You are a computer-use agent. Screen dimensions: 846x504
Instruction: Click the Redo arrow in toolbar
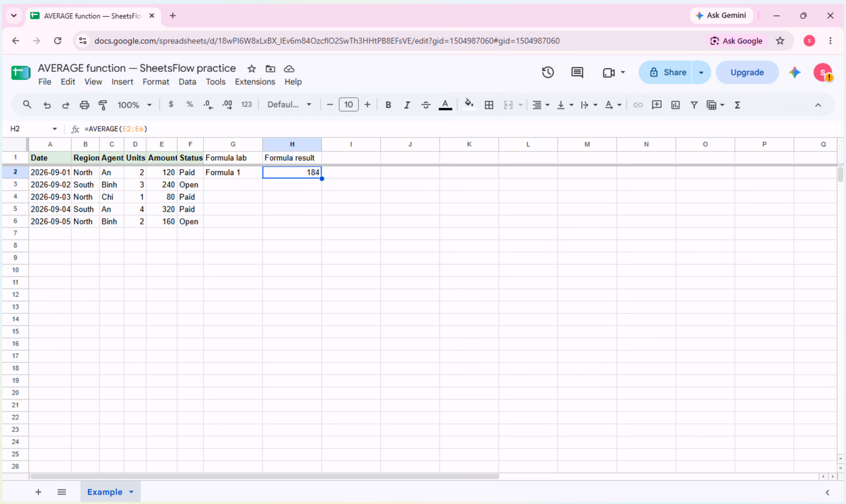65,105
